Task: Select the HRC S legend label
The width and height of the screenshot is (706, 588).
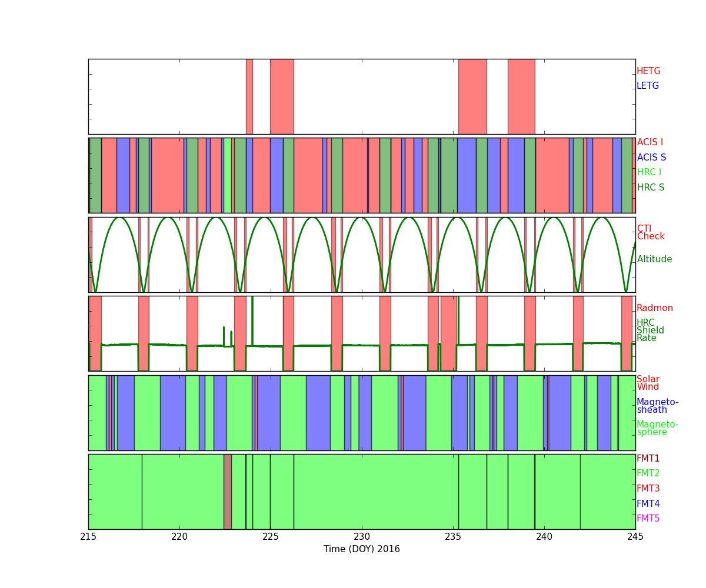Action: [650, 188]
